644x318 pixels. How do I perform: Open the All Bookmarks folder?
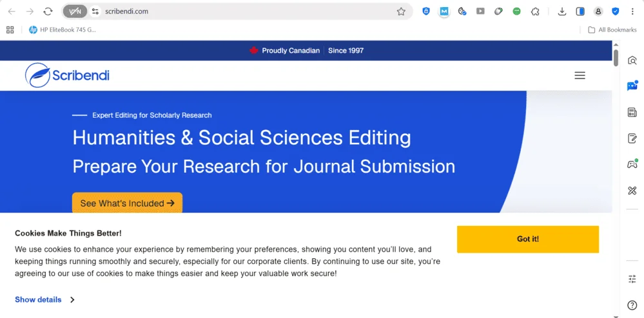pyautogui.click(x=612, y=30)
